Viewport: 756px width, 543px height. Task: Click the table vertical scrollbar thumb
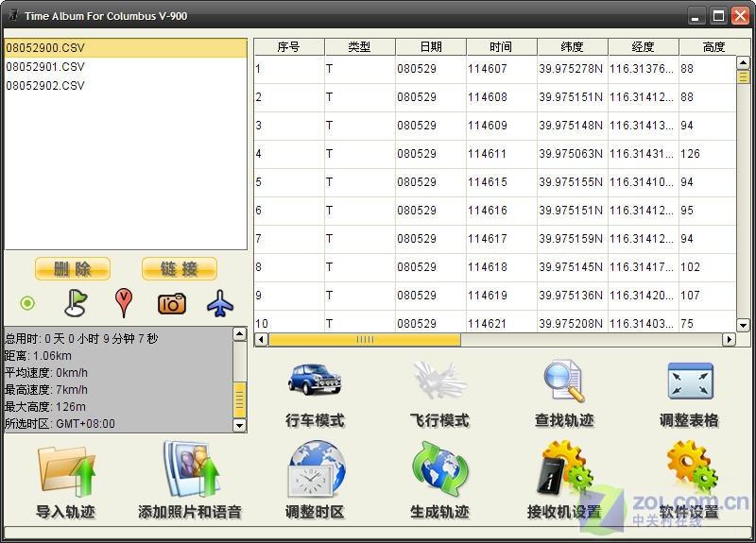click(x=743, y=77)
